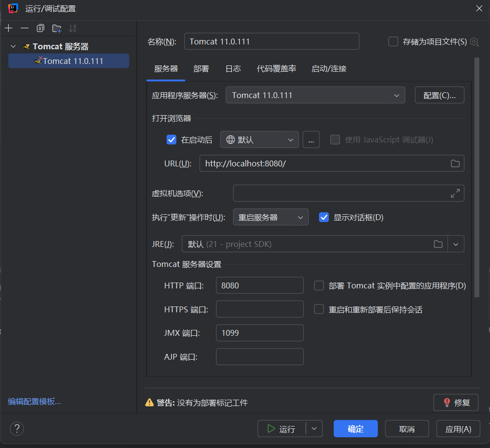Remove selected configuration with minus icon

click(24, 28)
